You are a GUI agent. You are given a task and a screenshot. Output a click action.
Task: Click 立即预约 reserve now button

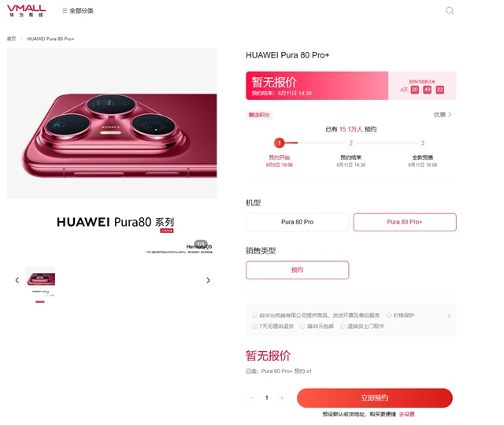click(375, 398)
